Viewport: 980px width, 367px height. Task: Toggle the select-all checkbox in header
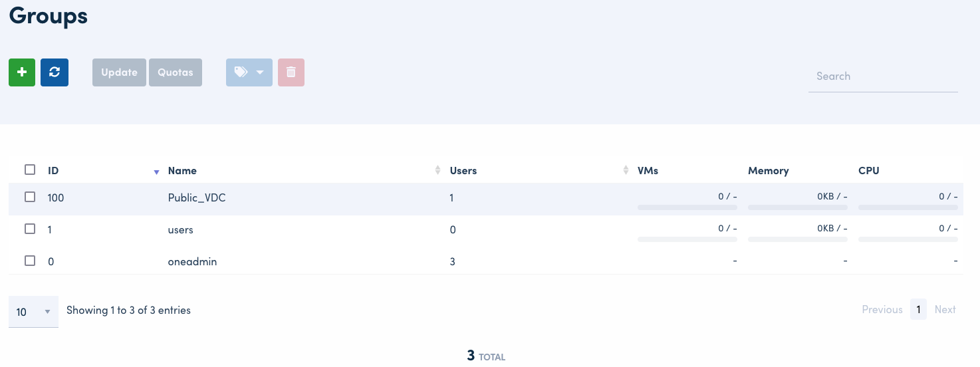[x=30, y=170]
